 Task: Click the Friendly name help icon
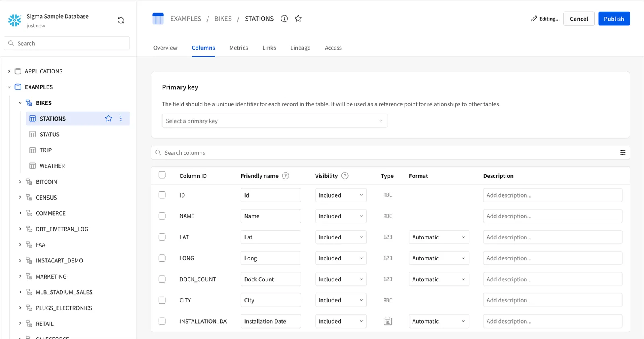pos(285,176)
